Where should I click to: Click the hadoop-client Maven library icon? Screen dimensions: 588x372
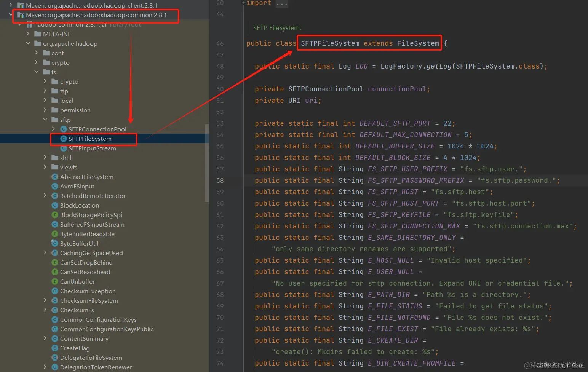point(21,5)
